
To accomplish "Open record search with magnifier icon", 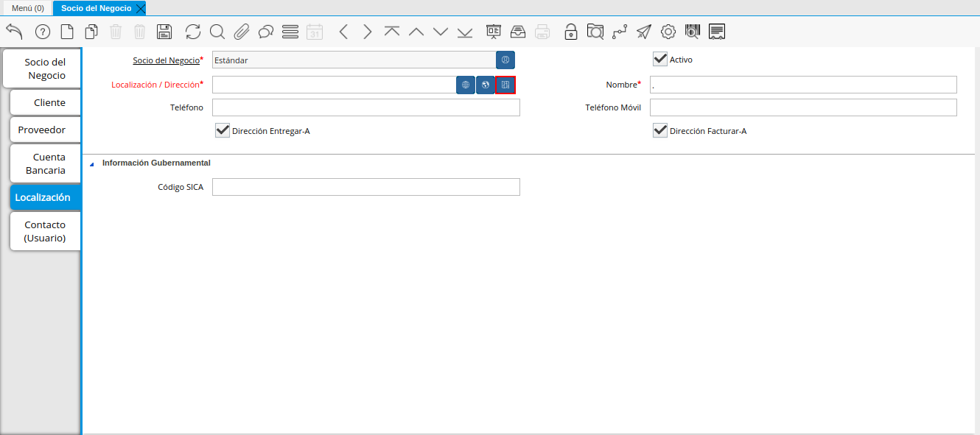I will [217, 32].
